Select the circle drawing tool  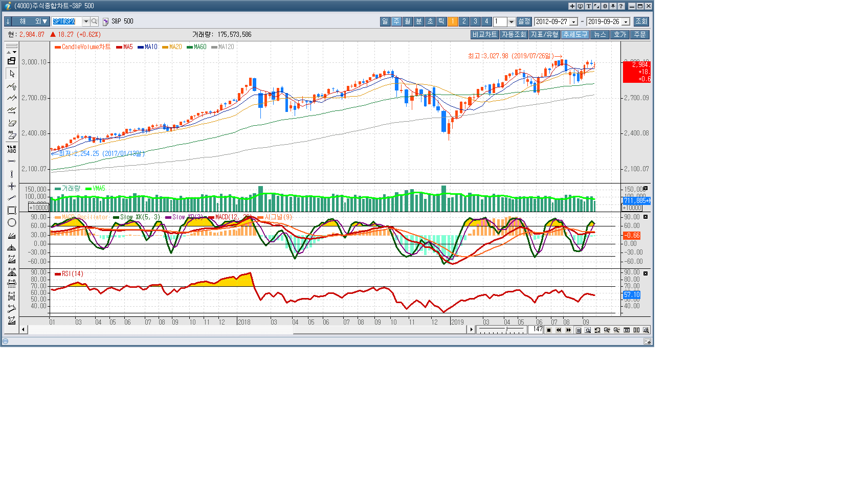pos(12,223)
